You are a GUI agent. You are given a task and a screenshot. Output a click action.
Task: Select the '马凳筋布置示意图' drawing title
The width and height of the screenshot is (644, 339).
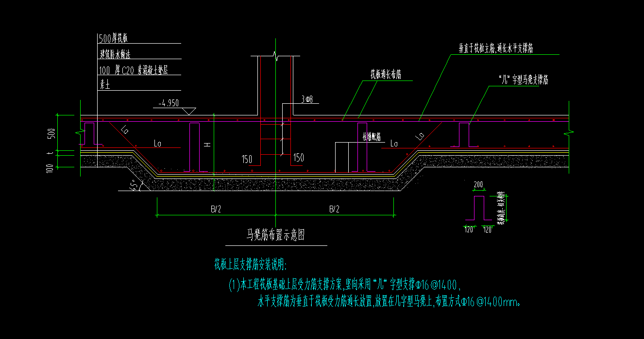pyautogui.click(x=276, y=236)
